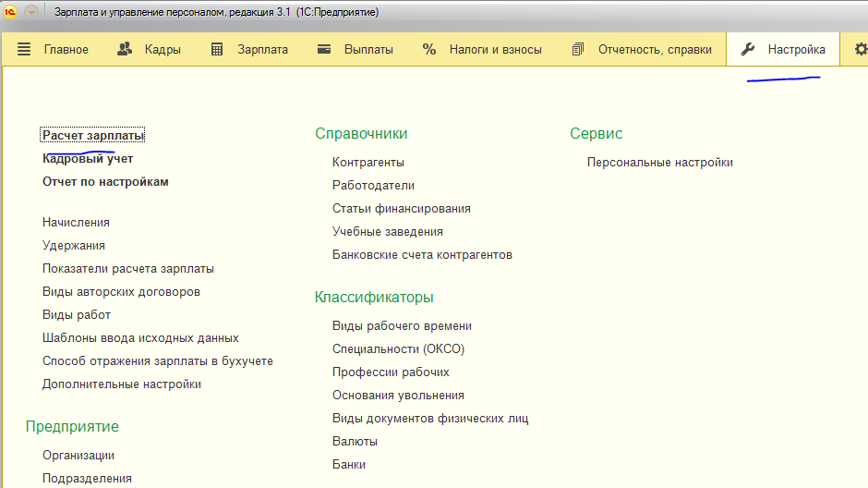The image size is (868, 488).
Task: Click the Предприятие group heading
Action: pos(72,426)
